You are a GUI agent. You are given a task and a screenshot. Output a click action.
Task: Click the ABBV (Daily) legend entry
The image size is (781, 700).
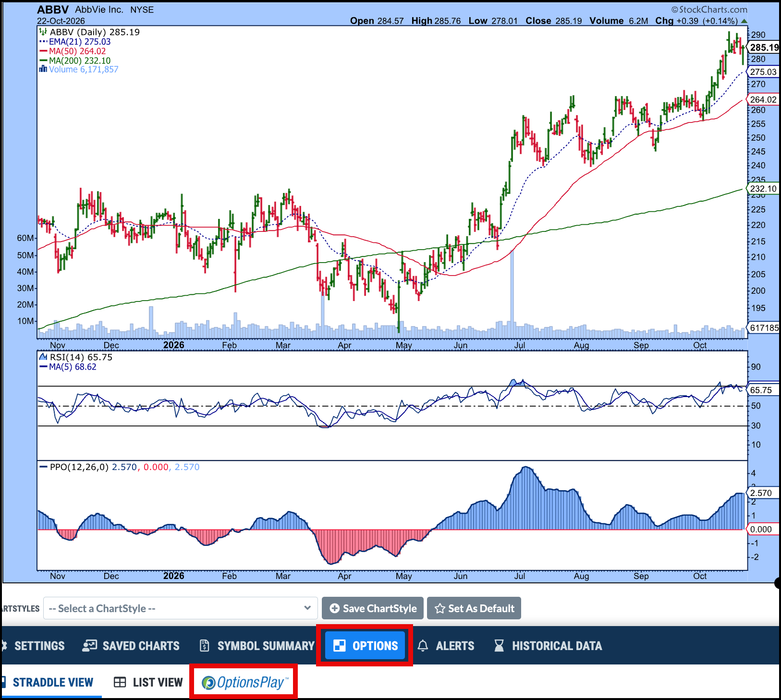(89, 32)
